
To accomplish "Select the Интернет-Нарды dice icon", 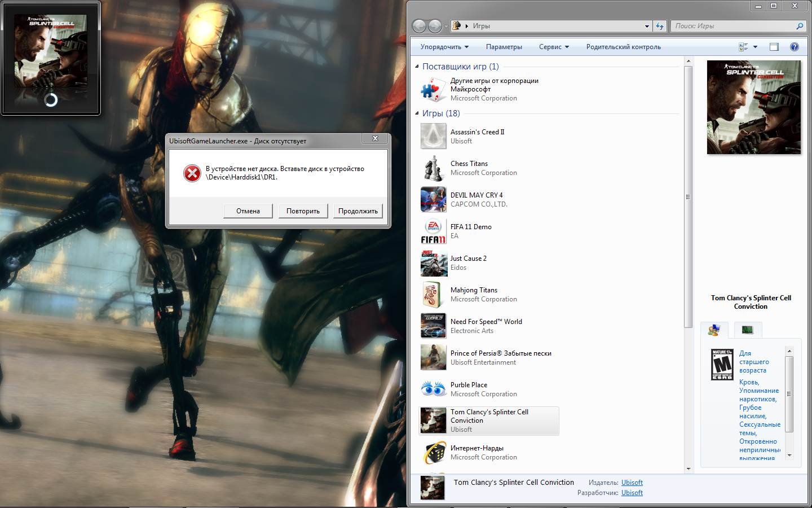I will pyautogui.click(x=434, y=452).
